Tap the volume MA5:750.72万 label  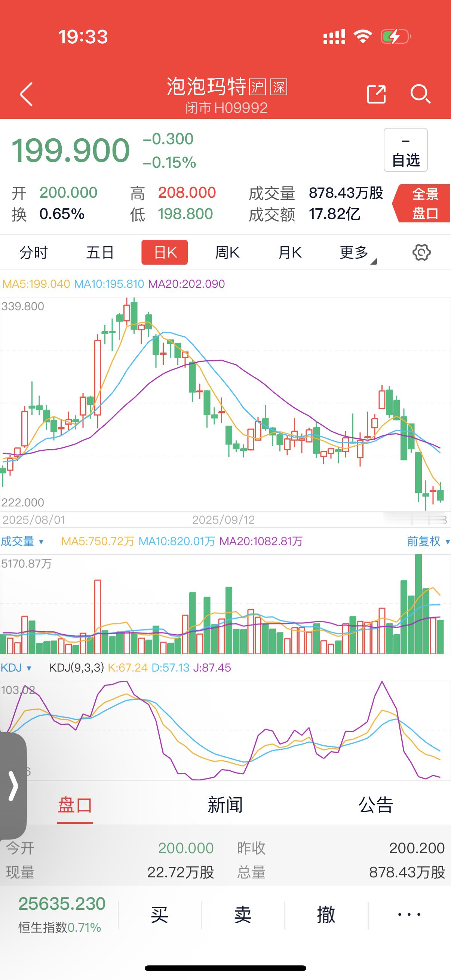pos(98,541)
